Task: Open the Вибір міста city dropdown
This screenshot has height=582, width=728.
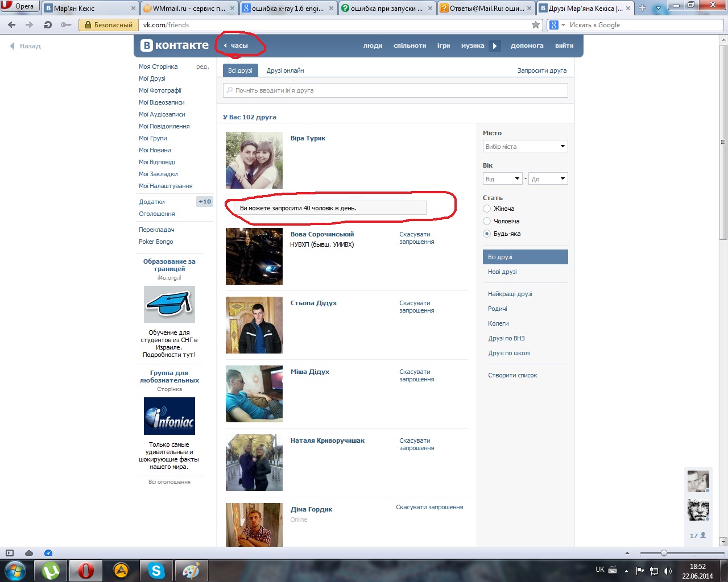Action: (526, 146)
